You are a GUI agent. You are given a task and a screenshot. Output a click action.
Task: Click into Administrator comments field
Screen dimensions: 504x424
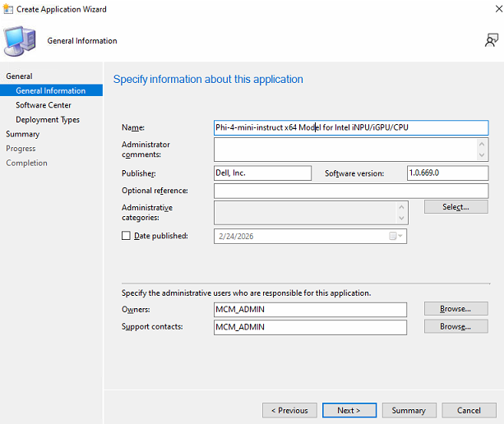click(x=351, y=150)
